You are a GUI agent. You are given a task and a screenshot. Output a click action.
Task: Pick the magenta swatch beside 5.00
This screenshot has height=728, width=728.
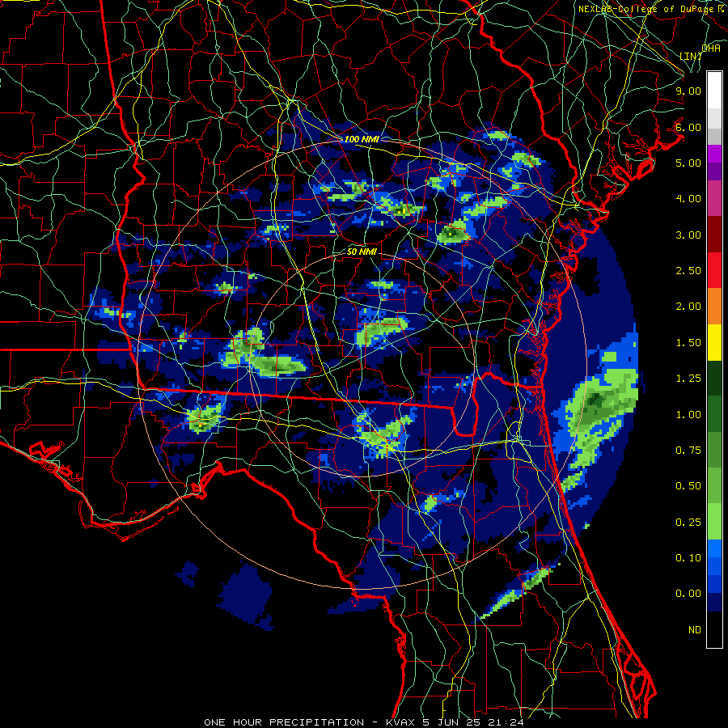tap(714, 154)
